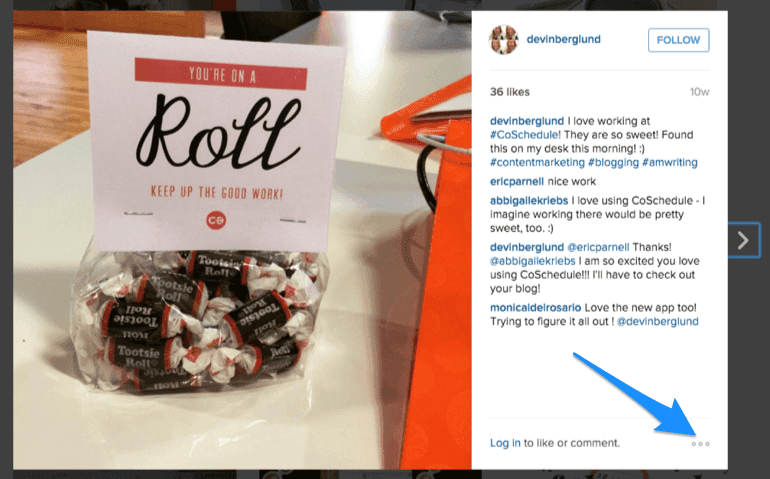Go to next post with right chevron

tap(743, 240)
